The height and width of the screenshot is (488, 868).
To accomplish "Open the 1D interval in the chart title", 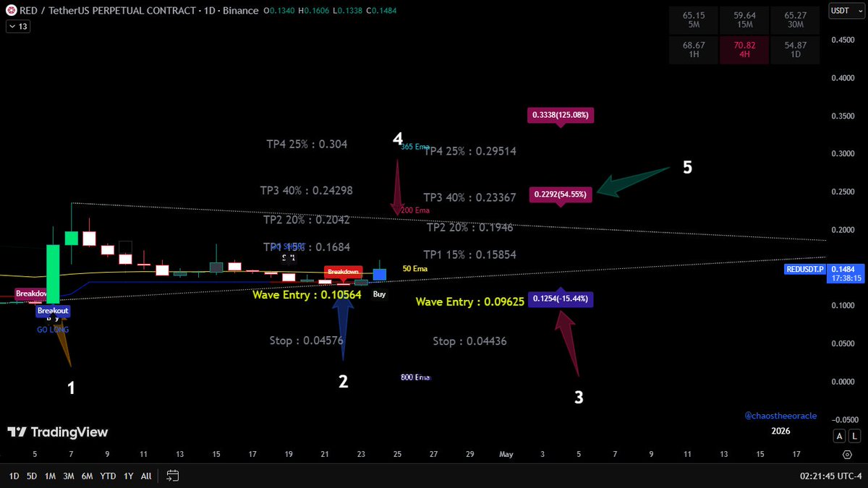I will (209, 11).
